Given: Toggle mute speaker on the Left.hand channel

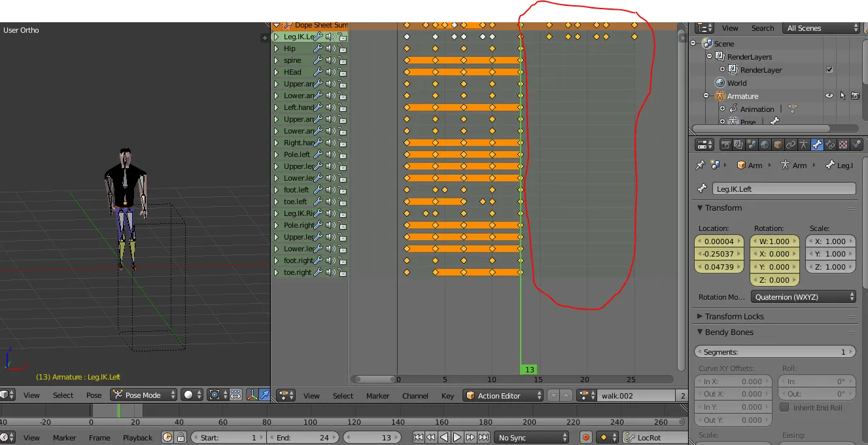Looking at the screenshot, I should pyautogui.click(x=330, y=107).
